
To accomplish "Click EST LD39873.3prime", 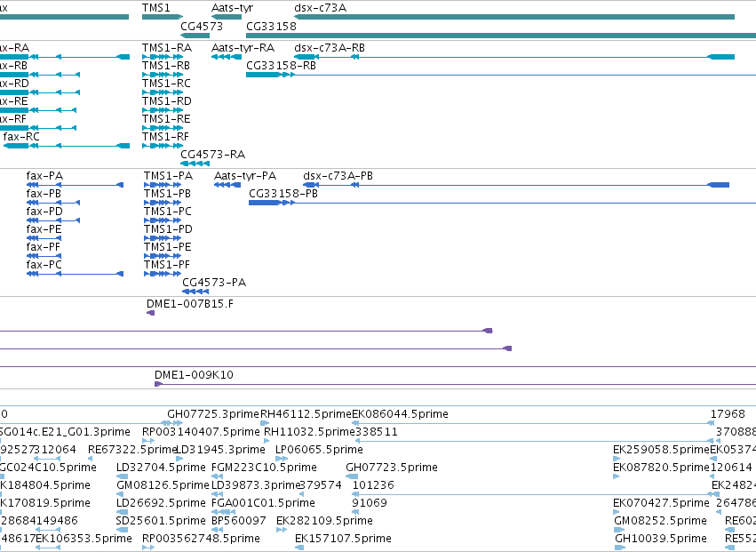I will [256, 485].
